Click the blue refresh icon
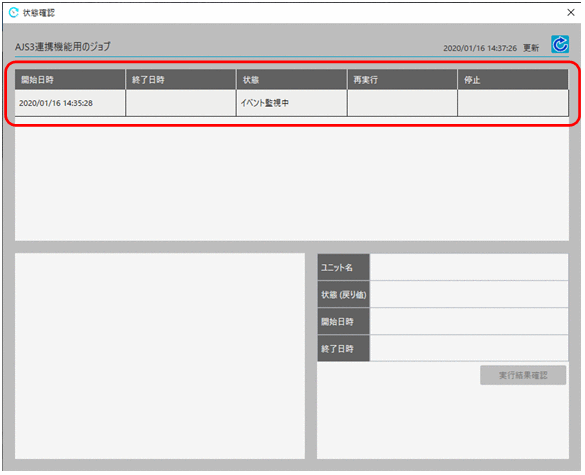This screenshot has height=475, width=585. (x=560, y=44)
